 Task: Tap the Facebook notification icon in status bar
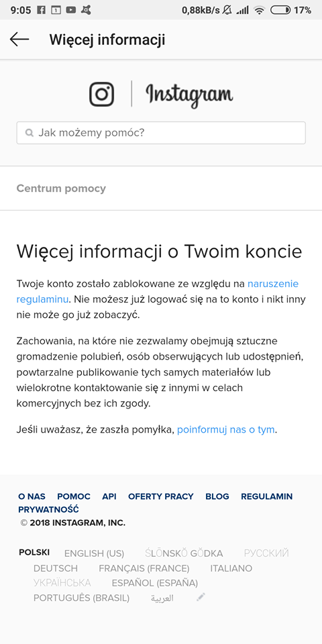pyautogui.click(x=41, y=10)
